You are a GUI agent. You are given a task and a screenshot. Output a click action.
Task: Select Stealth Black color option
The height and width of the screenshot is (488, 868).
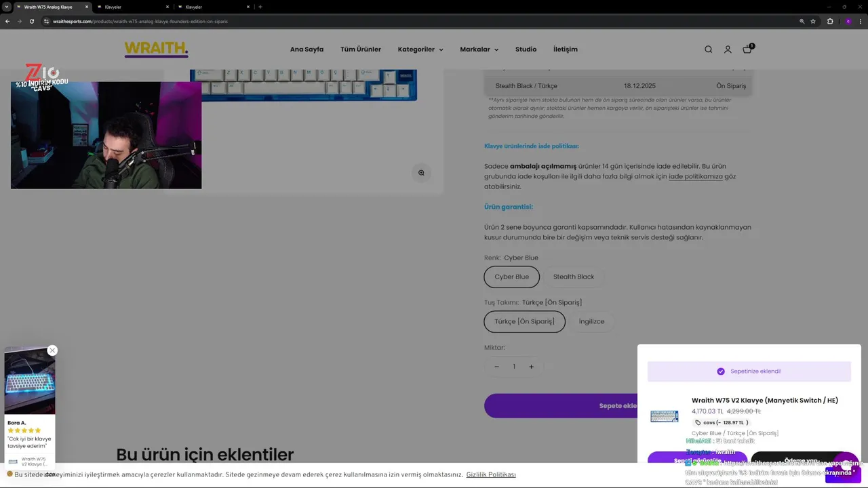pyautogui.click(x=574, y=277)
